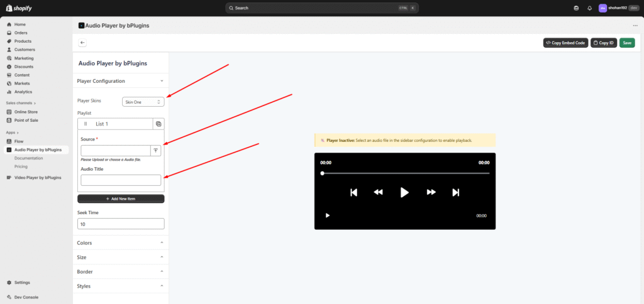Screen dimensions: 644x304
Task: Click the green Save button
Action: pyautogui.click(x=626, y=43)
